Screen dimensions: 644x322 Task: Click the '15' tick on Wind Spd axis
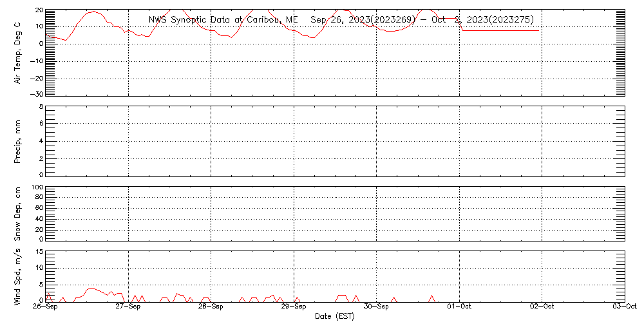pos(39,252)
